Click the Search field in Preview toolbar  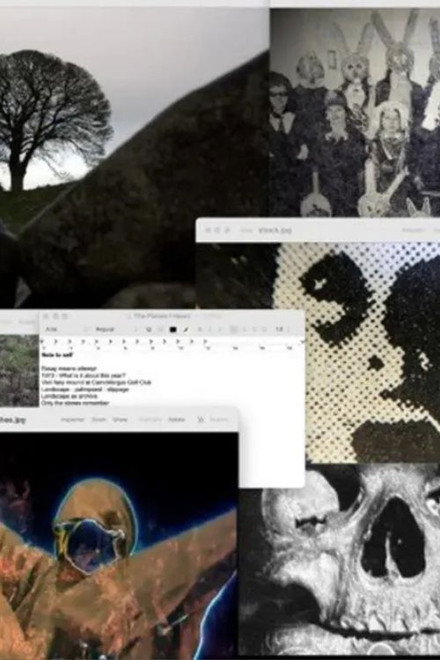(219, 420)
